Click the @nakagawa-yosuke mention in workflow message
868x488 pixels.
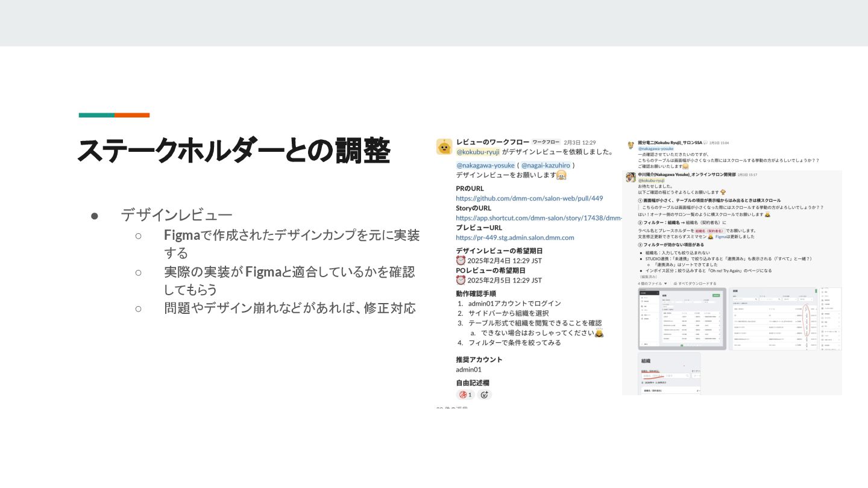[x=485, y=165]
